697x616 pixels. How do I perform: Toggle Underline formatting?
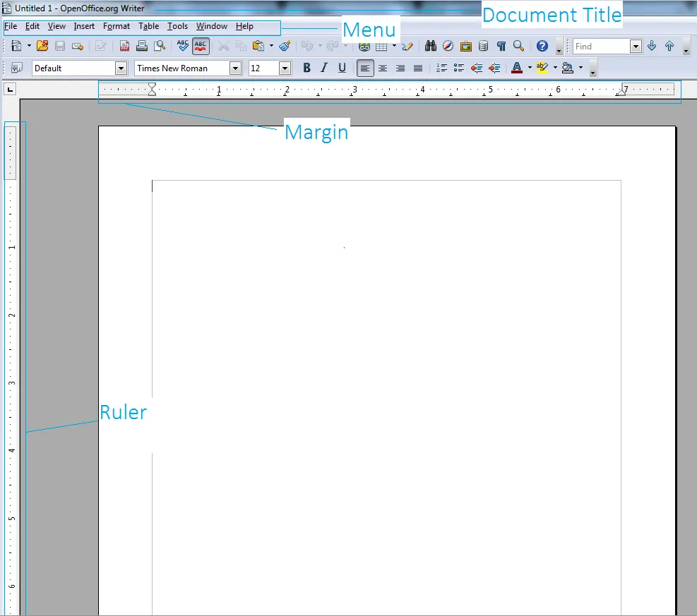[342, 68]
